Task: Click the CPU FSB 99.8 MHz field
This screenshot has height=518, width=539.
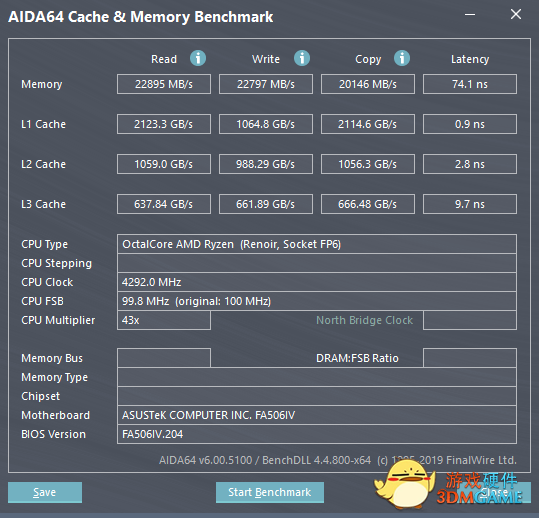Action: click(317, 301)
